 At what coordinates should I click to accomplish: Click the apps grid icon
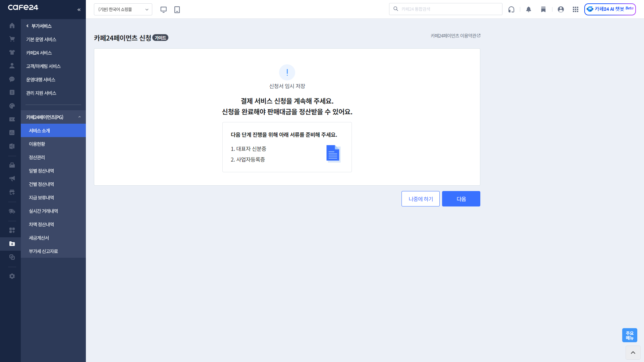(x=576, y=9)
